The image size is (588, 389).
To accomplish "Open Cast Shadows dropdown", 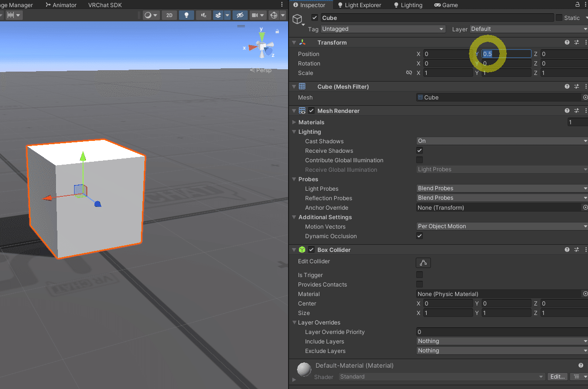I will pos(502,141).
